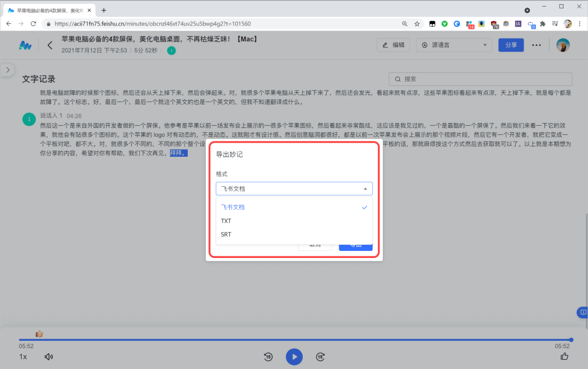Change playback speed 1x
This screenshot has height=369, width=588.
point(23,356)
